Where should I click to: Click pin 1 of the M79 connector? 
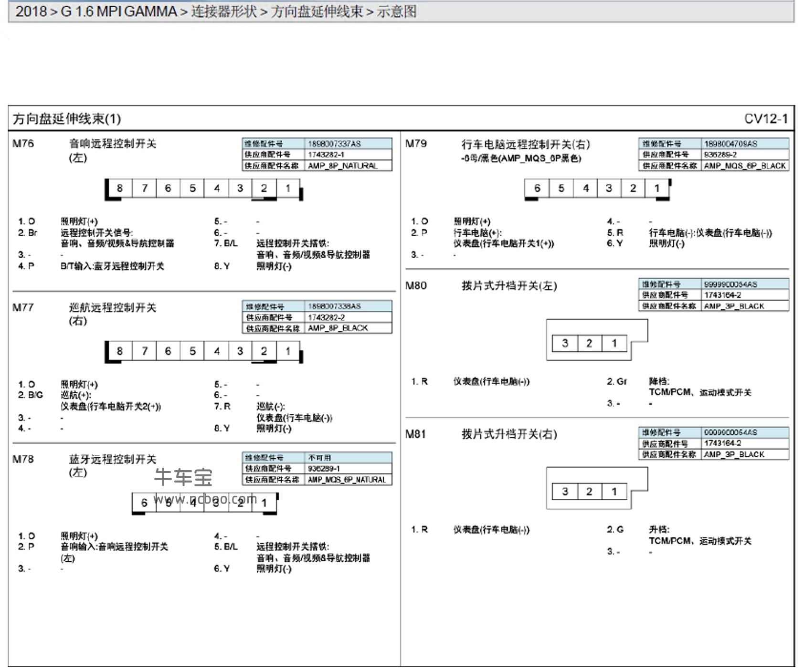(657, 189)
